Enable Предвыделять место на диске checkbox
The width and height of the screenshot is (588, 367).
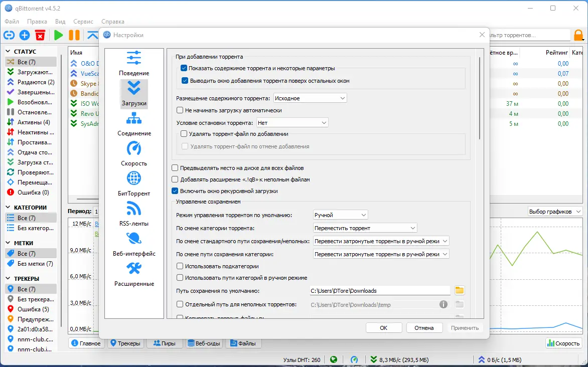coord(175,168)
